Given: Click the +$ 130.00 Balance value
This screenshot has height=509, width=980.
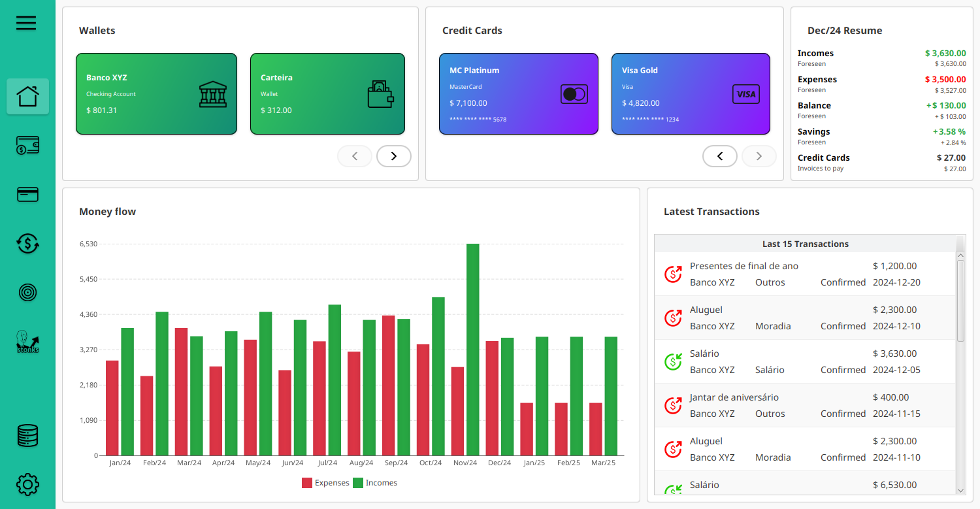Looking at the screenshot, I should (x=945, y=105).
